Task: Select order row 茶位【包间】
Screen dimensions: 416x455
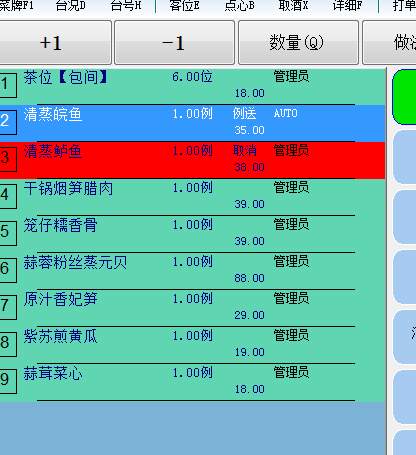Action: 192,86
